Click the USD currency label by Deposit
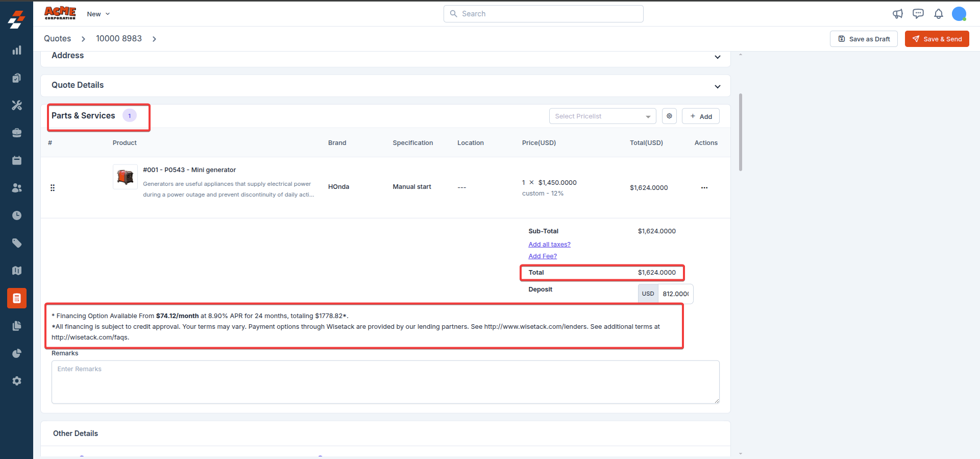This screenshot has width=980, height=459. (648, 294)
